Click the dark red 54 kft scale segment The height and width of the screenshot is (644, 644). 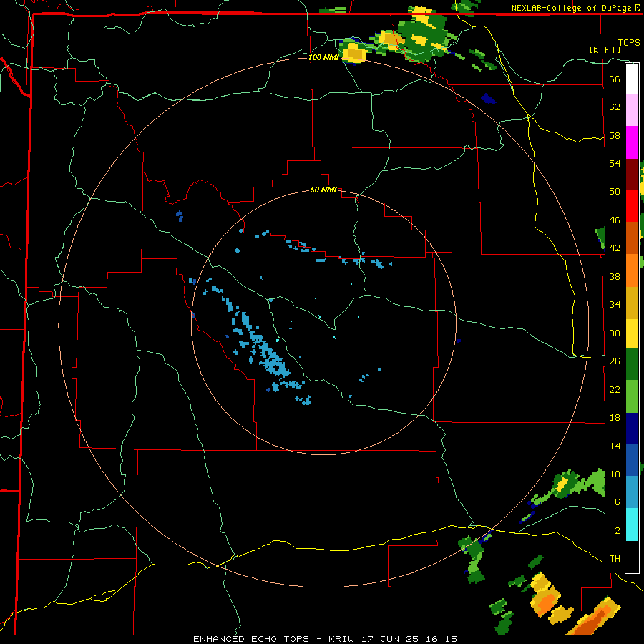(632, 175)
